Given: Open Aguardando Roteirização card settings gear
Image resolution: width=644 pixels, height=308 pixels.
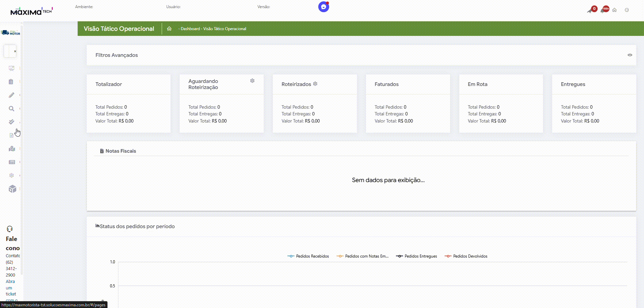Looking at the screenshot, I should (x=252, y=81).
